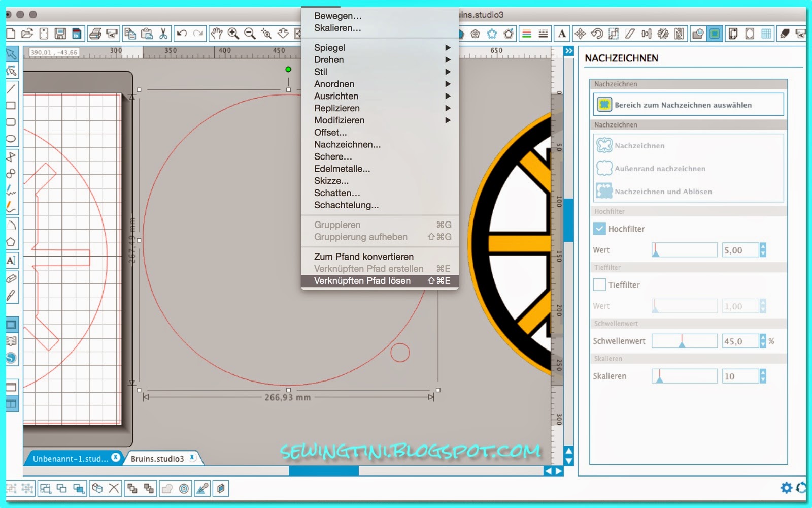Image resolution: width=812 pixels, height=508 pixels.
Task: Open the Offset concentric circles icon
Action: click(184, 489)
